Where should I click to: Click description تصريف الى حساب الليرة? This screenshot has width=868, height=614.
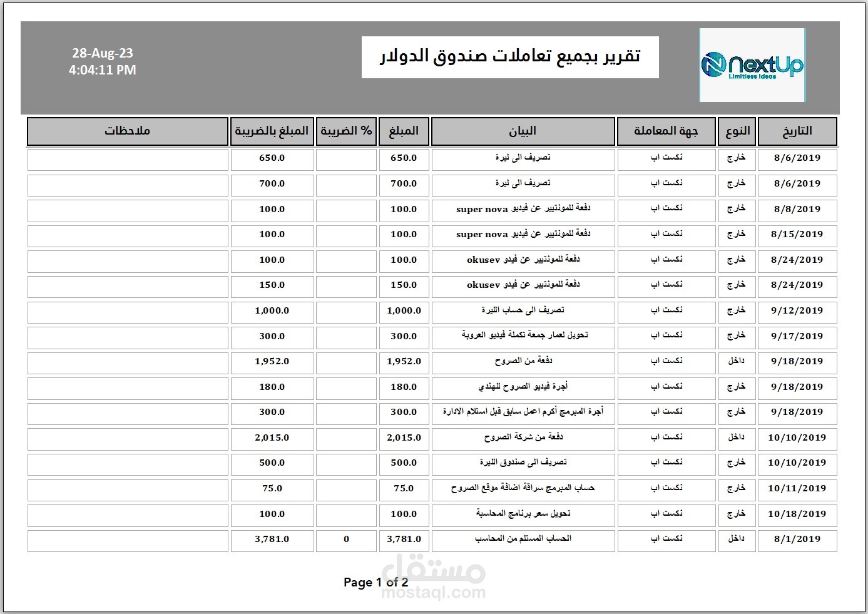523,311
